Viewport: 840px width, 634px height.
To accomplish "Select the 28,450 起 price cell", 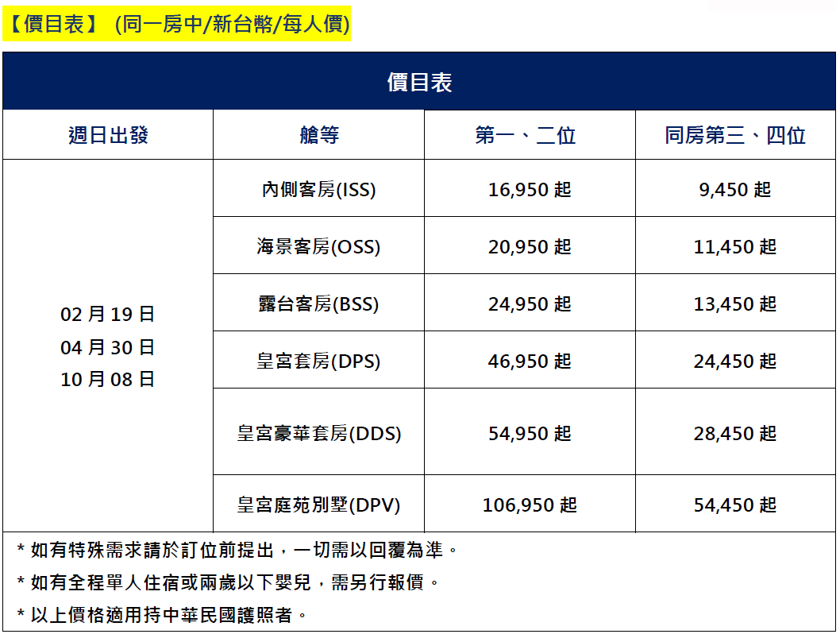I will pos(734,434).
